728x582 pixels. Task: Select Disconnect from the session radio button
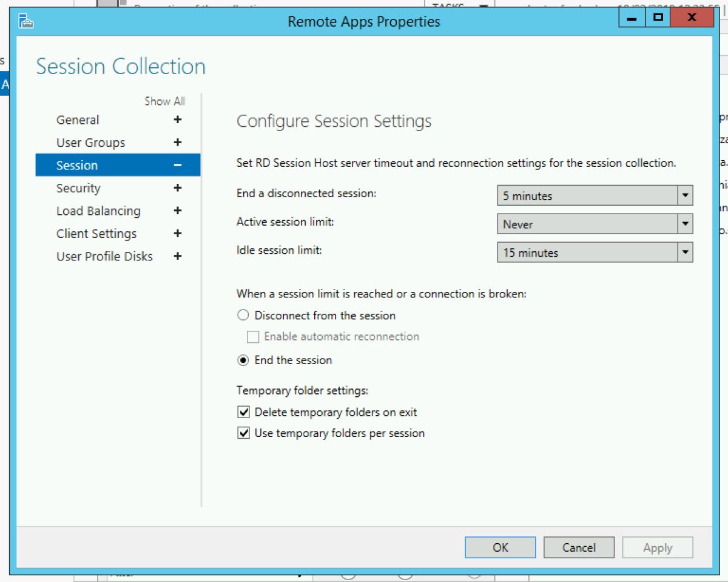point(243,316)
